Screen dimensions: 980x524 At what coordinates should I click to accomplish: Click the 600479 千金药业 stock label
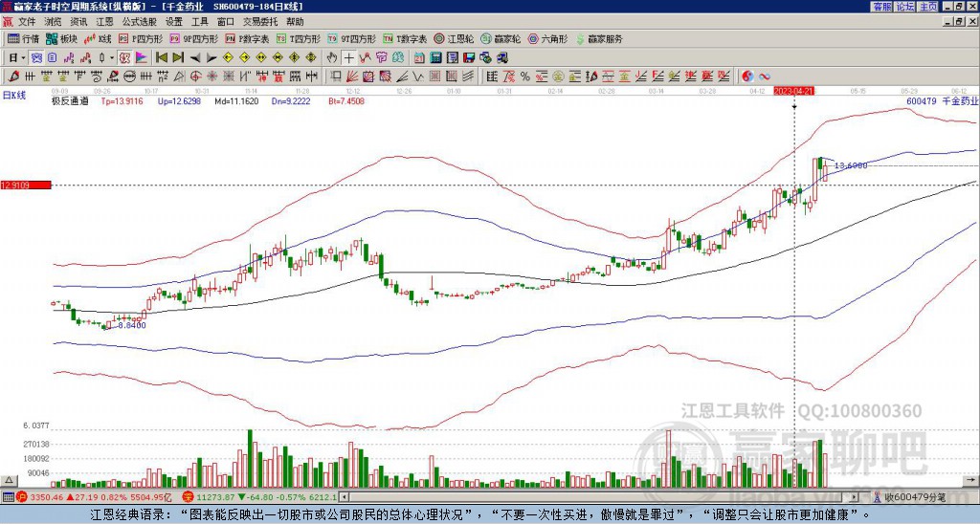click(942, 100)
